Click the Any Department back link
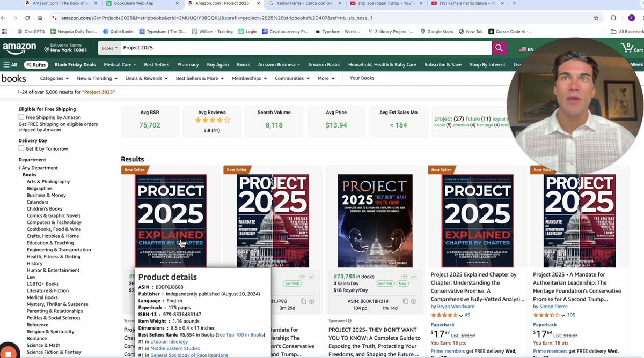Image resolution: width=644 pixels, height=358 pixels. pyautogui.click(x=38, y=168)
